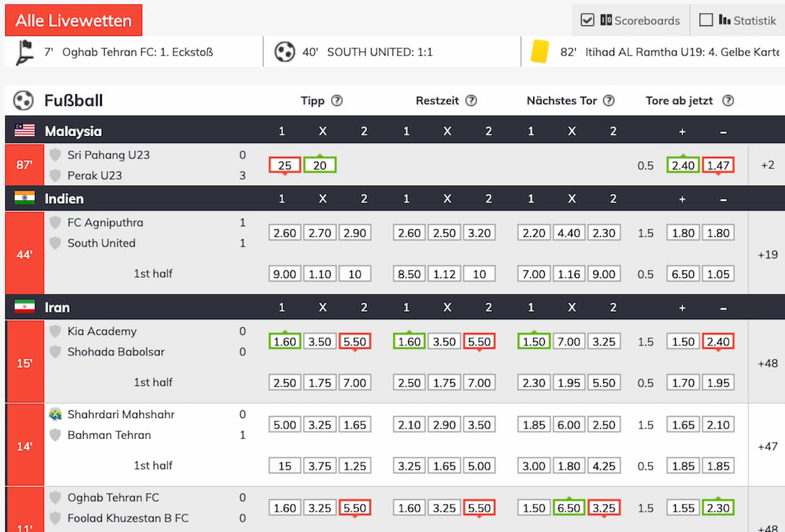
Task: Open the 15' live match time tile
Action: point(24,363)
